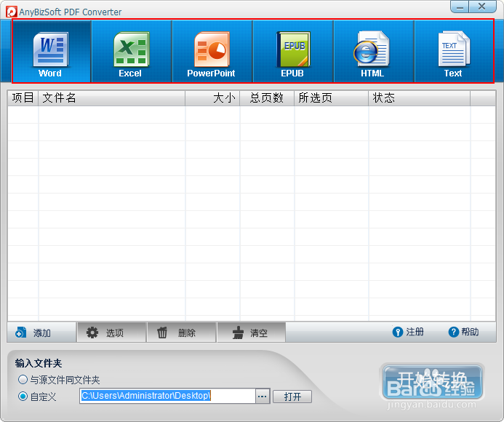This screenshot has height=422, width=504.
Task: Clear the list with 清空
Action: click(252, 333)
